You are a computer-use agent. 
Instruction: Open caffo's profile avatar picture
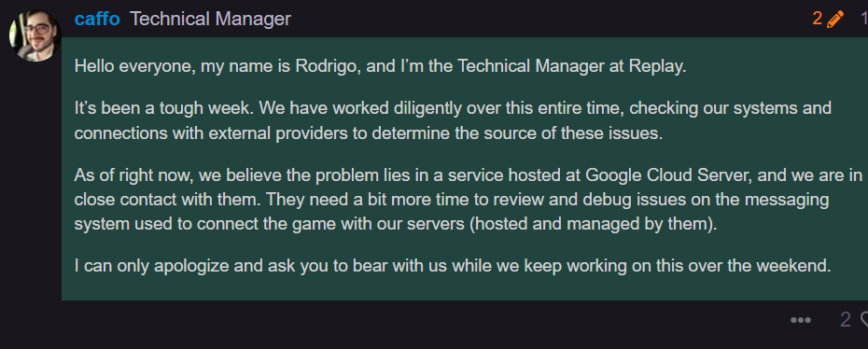tap(35, 35)
